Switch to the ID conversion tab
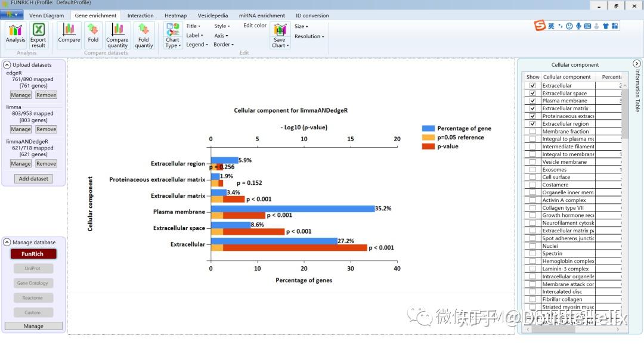 (x=312, y=15)
